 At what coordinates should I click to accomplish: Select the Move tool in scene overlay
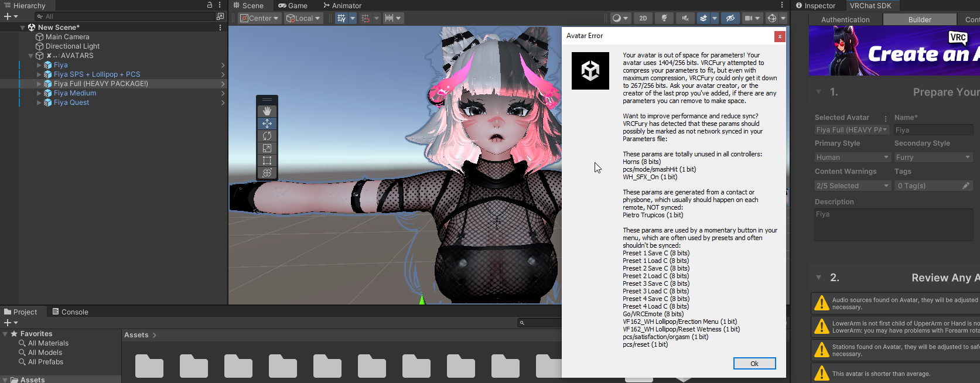[x=267, y=124]
